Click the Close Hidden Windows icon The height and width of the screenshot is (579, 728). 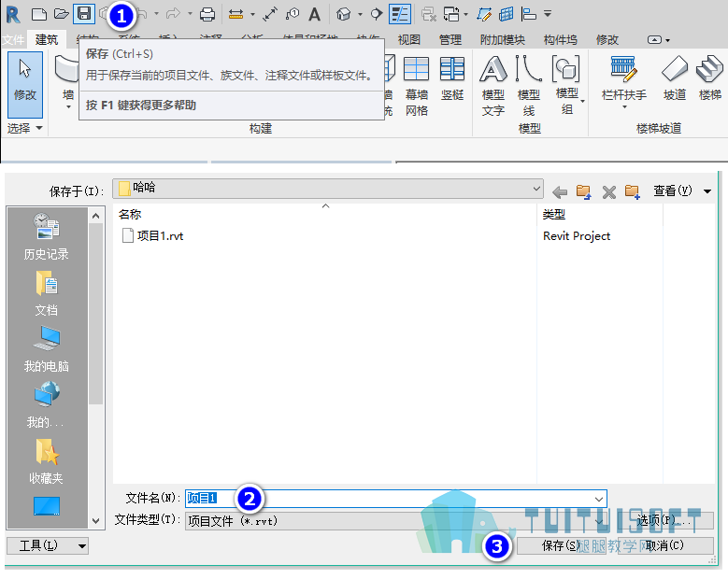point(429,14)
